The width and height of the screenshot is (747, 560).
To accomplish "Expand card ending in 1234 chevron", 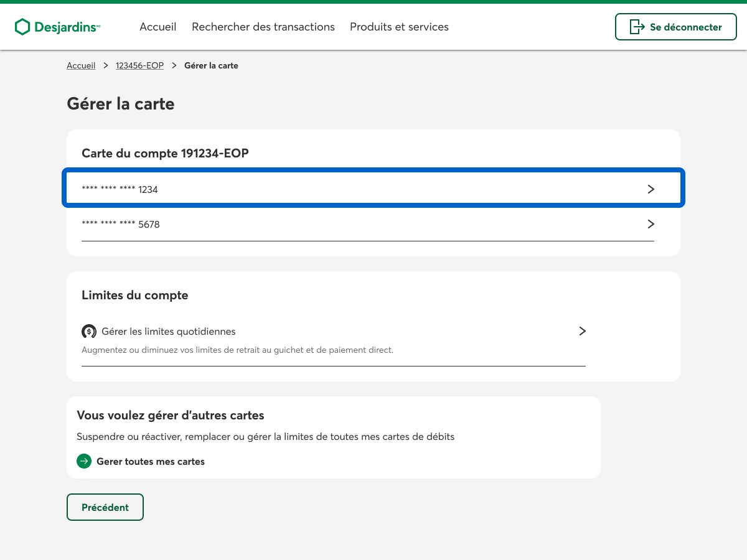I will coord(651,189).
